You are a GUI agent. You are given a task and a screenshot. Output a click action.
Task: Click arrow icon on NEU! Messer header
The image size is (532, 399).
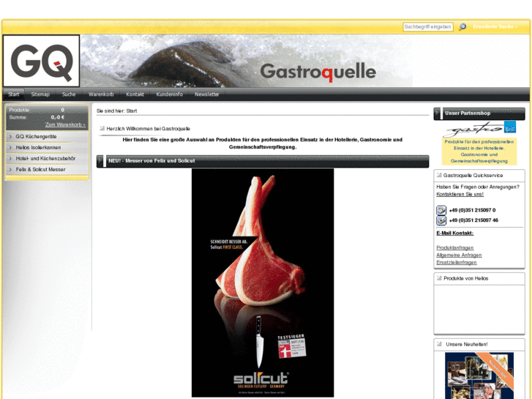pyautogui.click(x=101, y=161)
